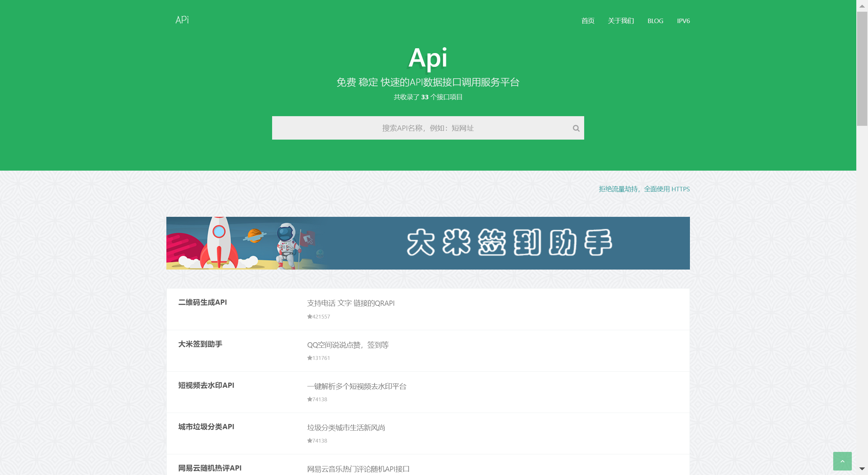The image size is (868, 475).
Task: Click the star icon next to 74138 for 短视频去水印API
Action: [309, 399]
